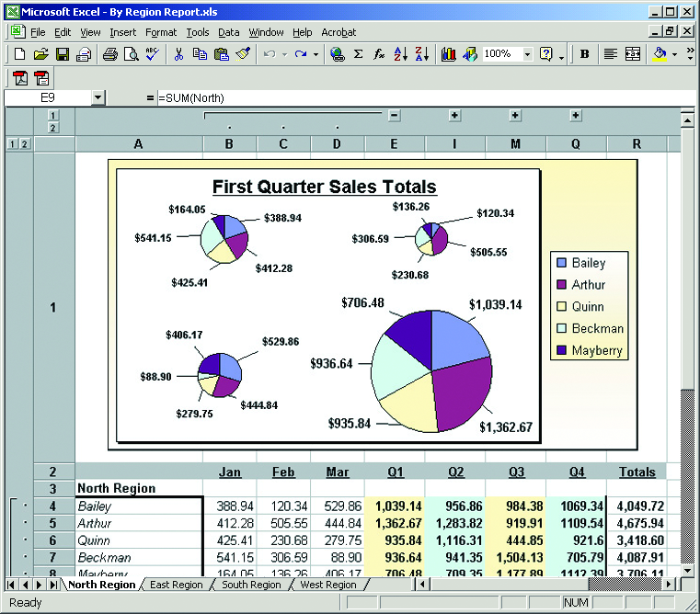Select the Format Painter brush
Screen dimensions: 700x614
click(x=243, y=54)
